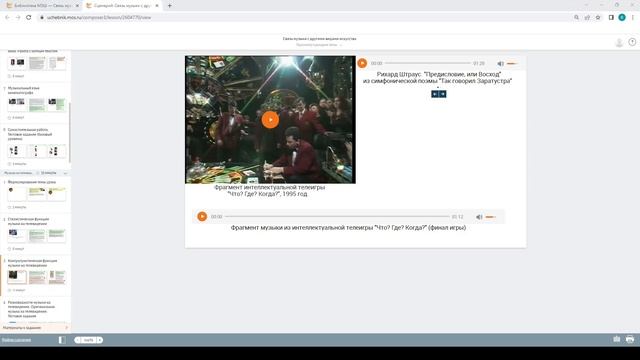Play the bottom game-final music audio

[x=202, y=216]
